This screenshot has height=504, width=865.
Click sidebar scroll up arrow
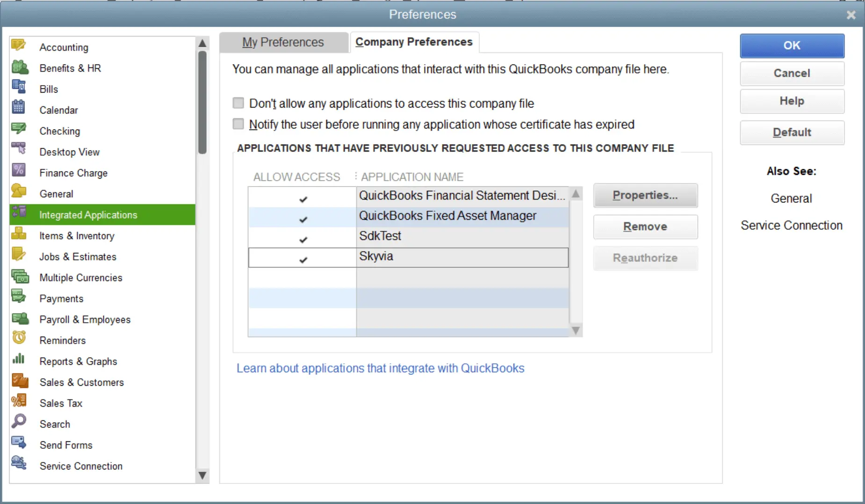coord(202,43)
